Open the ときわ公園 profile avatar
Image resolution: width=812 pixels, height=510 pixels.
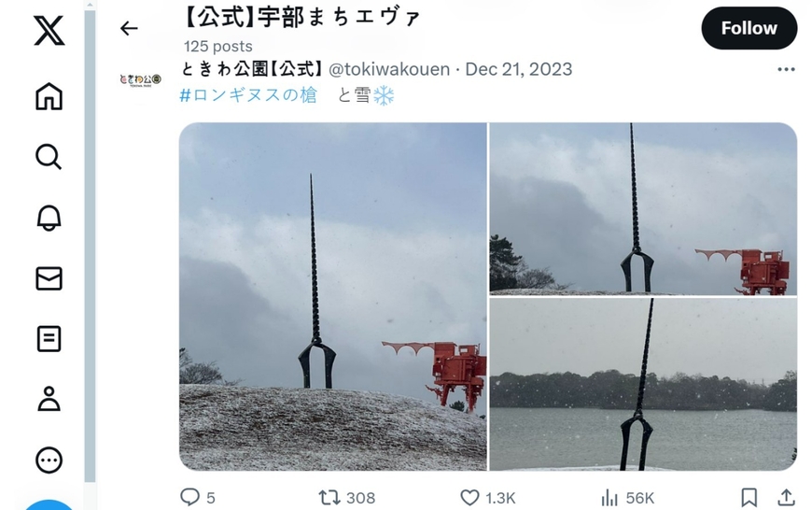coord(140,79)
